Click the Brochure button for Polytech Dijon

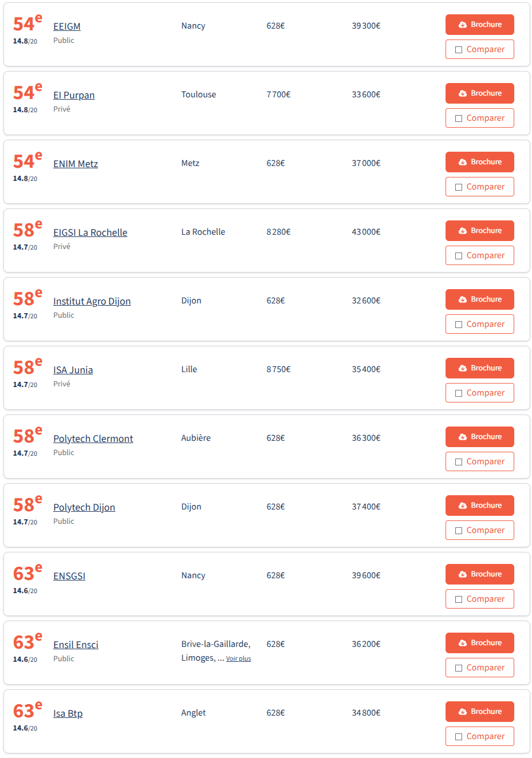click(x=480, y=506)
